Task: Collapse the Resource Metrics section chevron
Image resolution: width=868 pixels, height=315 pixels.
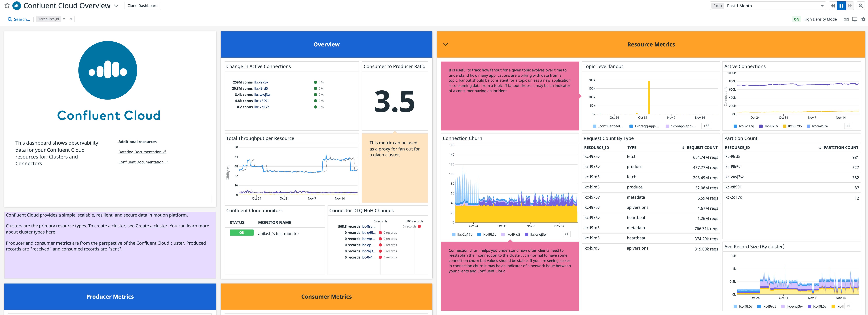Action: click(x=445, y=44)
